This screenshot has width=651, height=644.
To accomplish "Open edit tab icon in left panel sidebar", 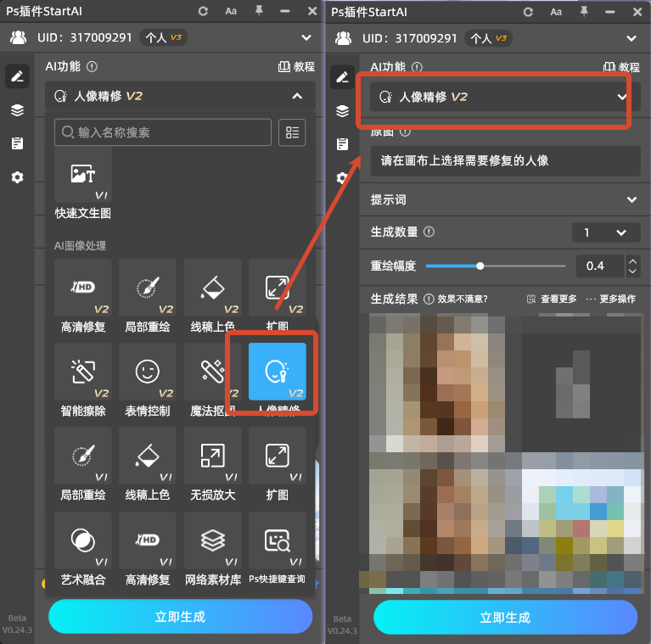I will (17, 76).
